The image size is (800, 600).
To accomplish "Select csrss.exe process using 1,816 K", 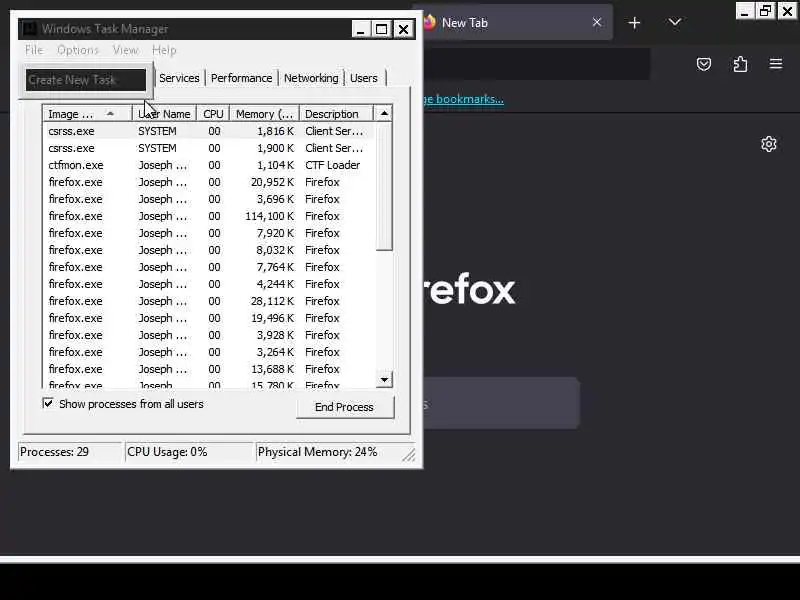I will (209, 131).
